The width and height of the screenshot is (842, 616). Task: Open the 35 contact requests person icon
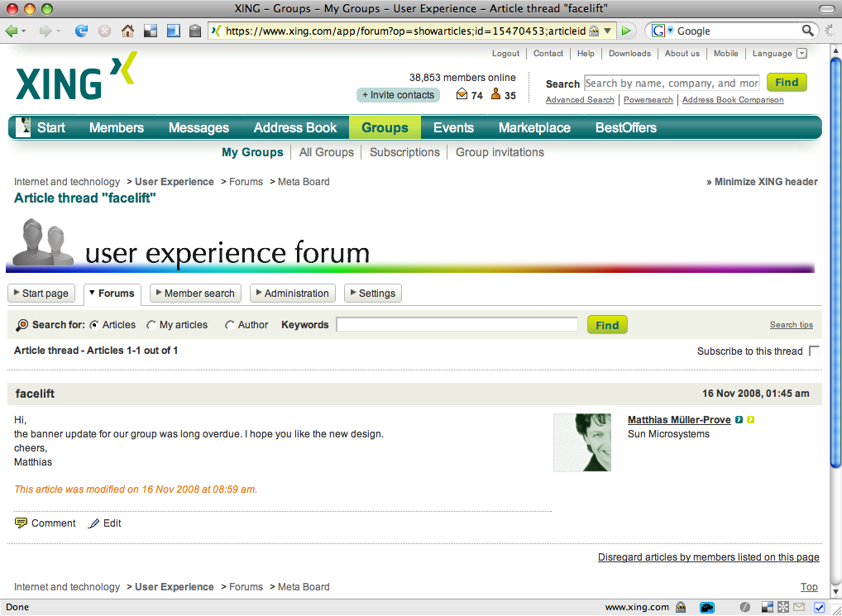[x=495, y=94]
